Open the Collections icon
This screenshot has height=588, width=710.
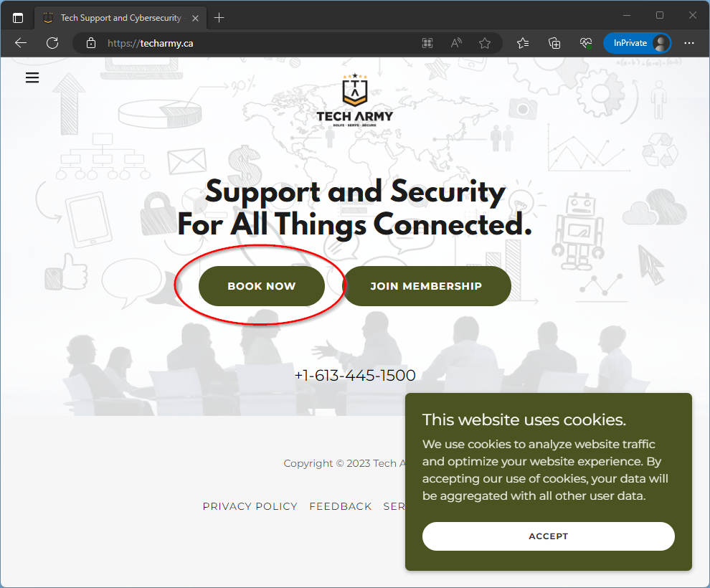pyautogui.click(x=554, y=43)
